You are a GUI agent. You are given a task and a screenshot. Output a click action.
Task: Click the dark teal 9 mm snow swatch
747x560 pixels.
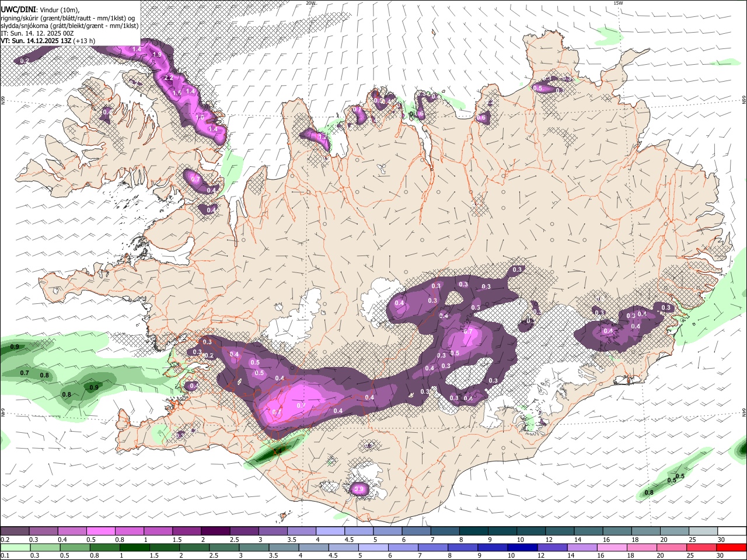point(502,531)
